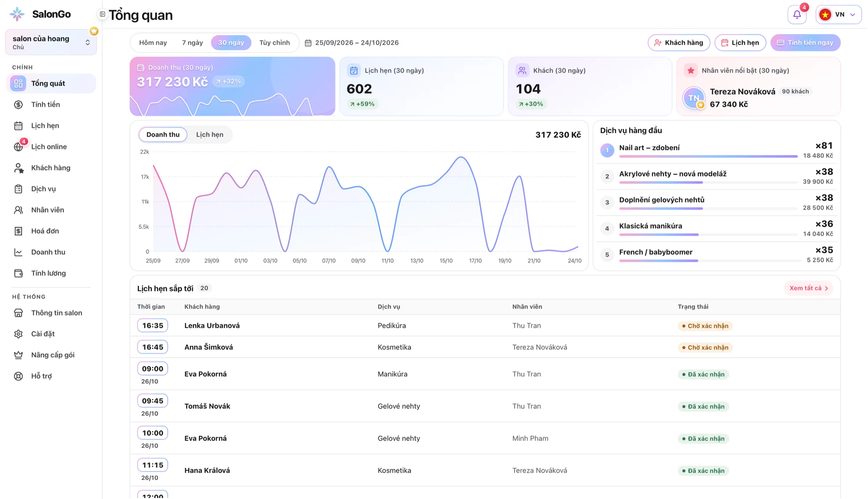This screenshot has width=868, height=499.
Task: Click the Vietnam flag icon
Action: (x=825, y=15)
